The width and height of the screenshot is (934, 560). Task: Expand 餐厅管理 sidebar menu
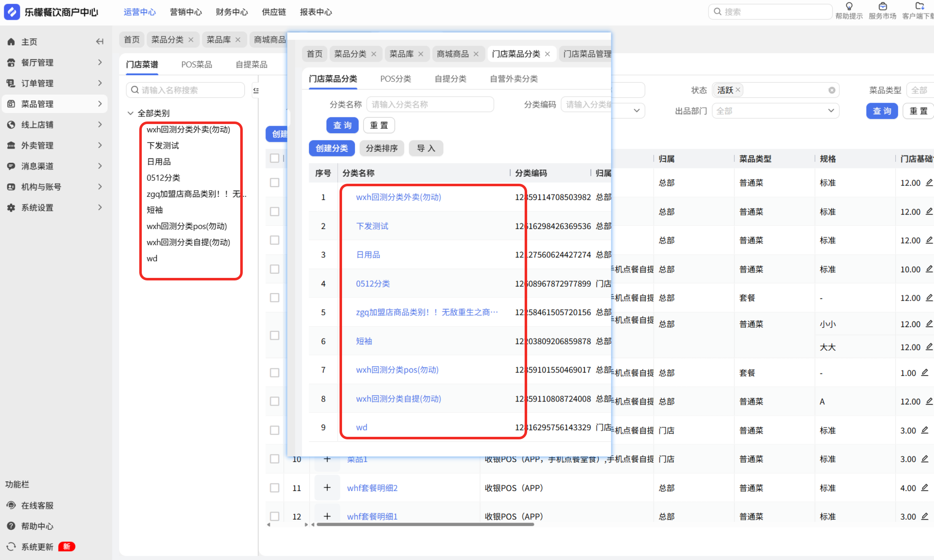click(55, 62)
